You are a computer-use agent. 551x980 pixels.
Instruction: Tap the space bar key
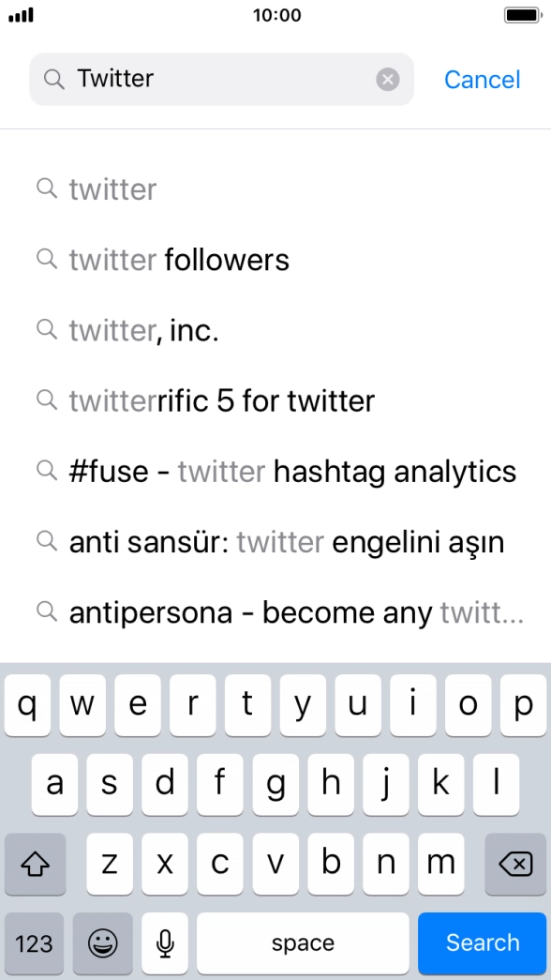[302, 943]
